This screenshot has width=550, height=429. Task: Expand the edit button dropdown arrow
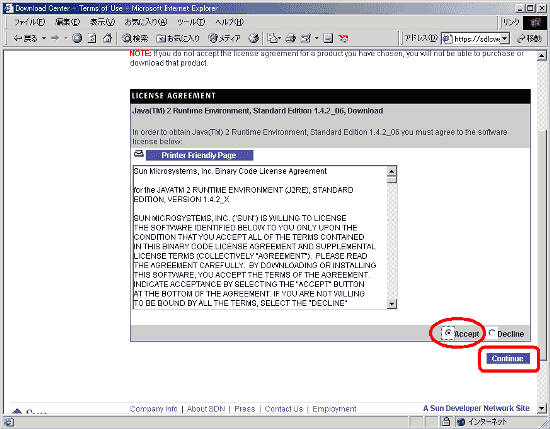[316, 38]
